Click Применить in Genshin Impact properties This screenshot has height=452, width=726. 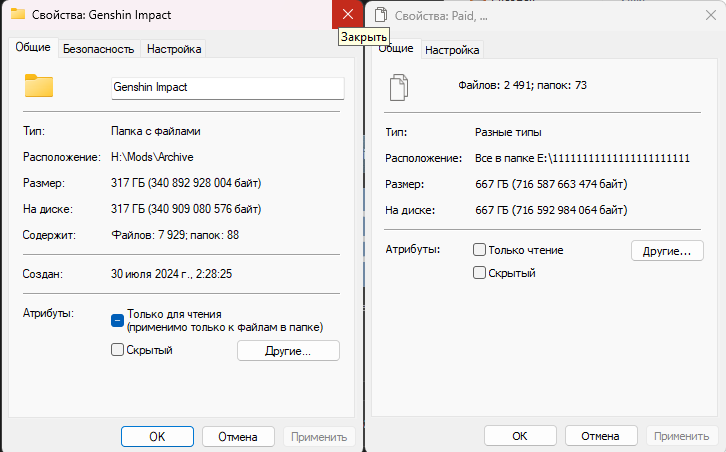pos(319,437)
